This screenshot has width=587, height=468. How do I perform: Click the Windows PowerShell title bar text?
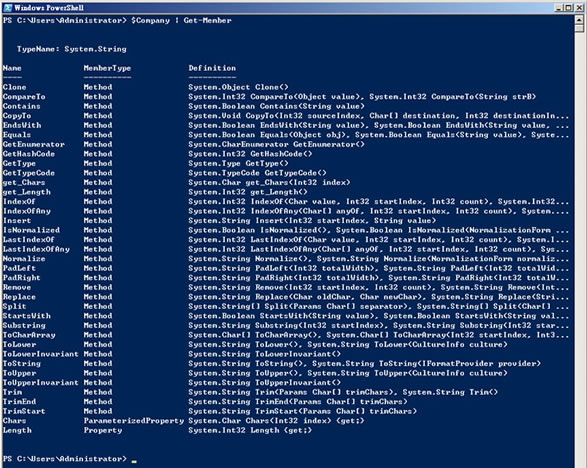click(49, 8)
